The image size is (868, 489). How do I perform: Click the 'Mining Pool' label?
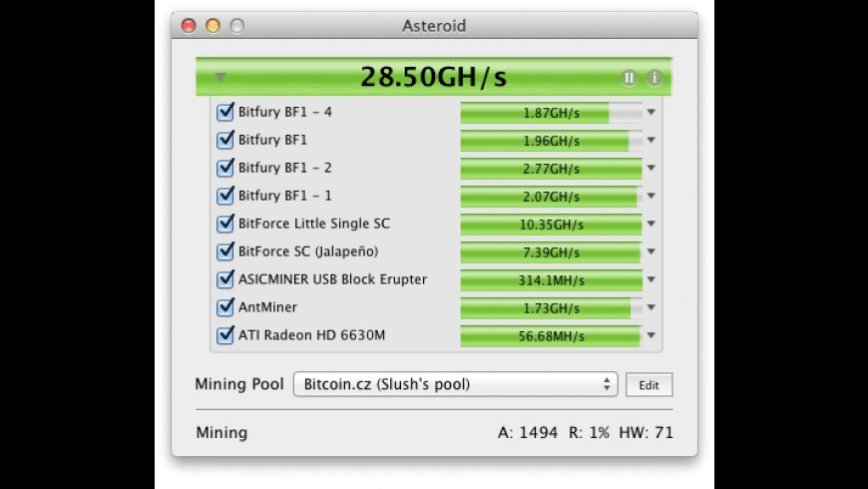[x=239, y=384]
